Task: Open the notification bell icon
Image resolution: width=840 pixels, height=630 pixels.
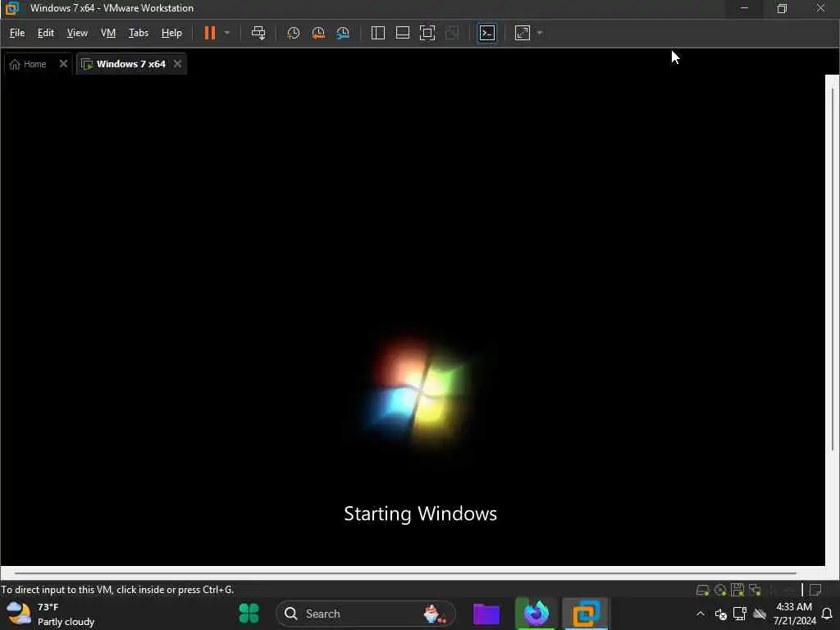Action: (827, 614)
